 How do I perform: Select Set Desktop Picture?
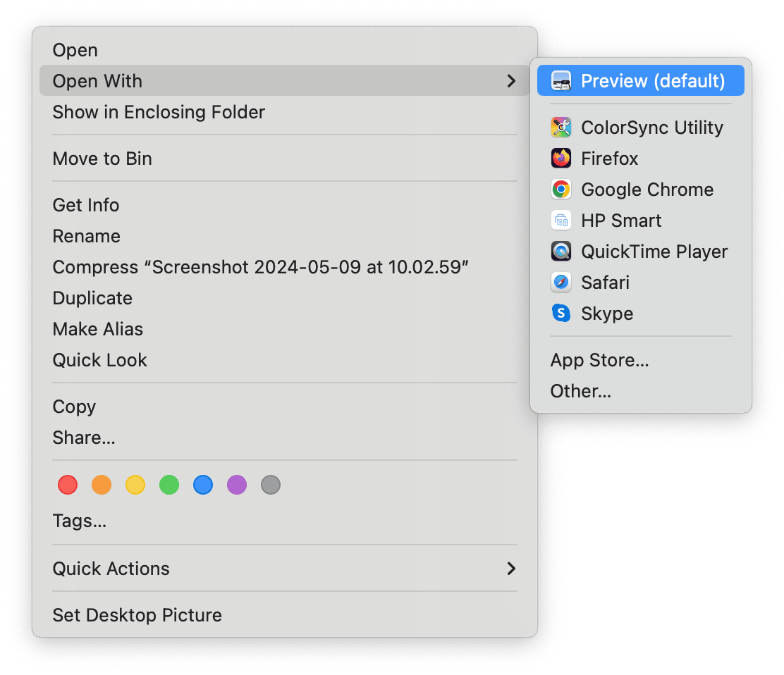[x=137, y=615]
